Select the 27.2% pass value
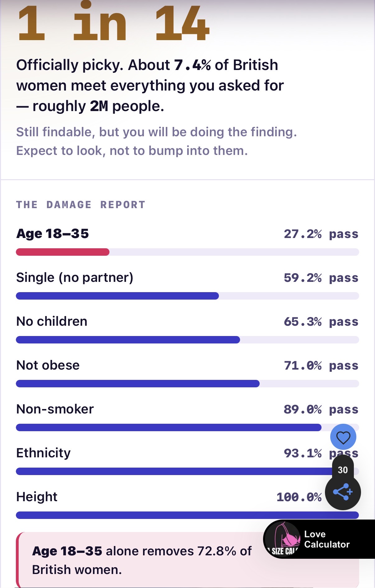 click(x=321, y=234)
